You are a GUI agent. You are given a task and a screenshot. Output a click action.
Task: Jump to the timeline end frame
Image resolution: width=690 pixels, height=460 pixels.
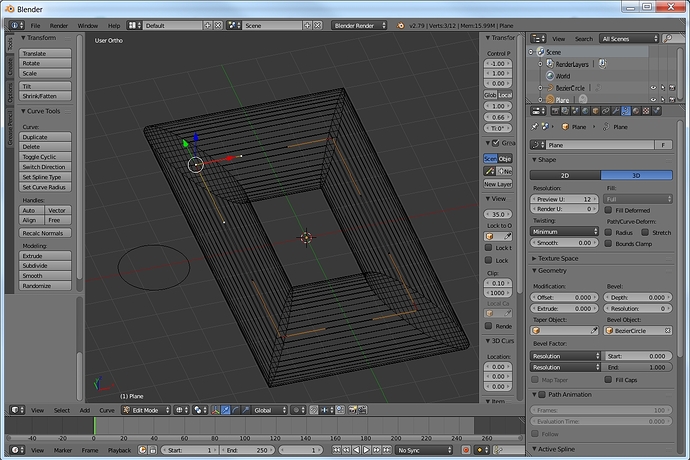(x=387, y=450)
